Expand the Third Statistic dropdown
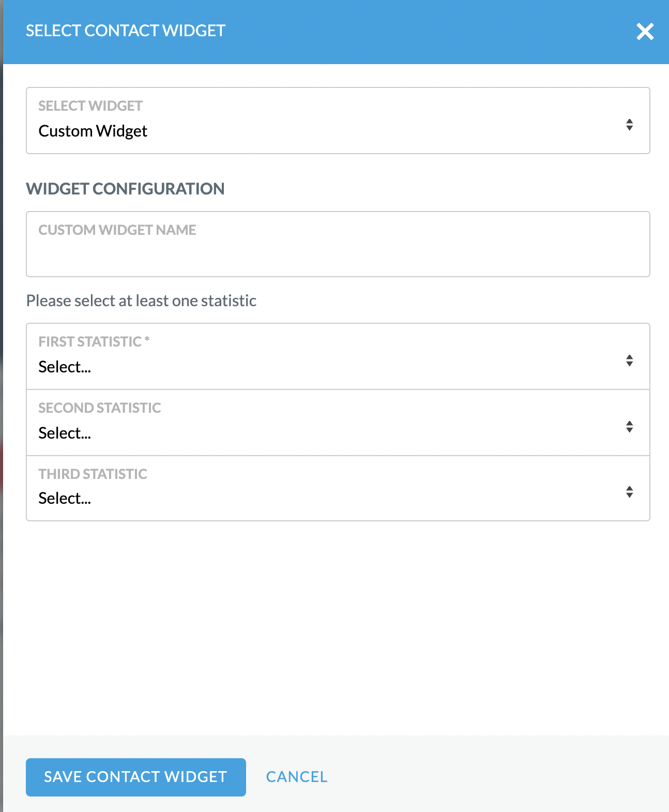Screen dimensions: 669x812 338,488
